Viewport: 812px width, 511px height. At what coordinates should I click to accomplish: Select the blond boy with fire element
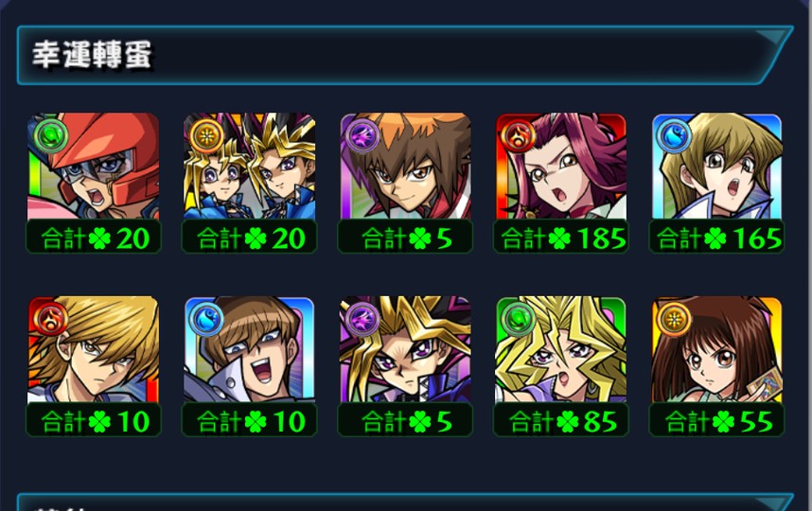(x=93, y=349)
